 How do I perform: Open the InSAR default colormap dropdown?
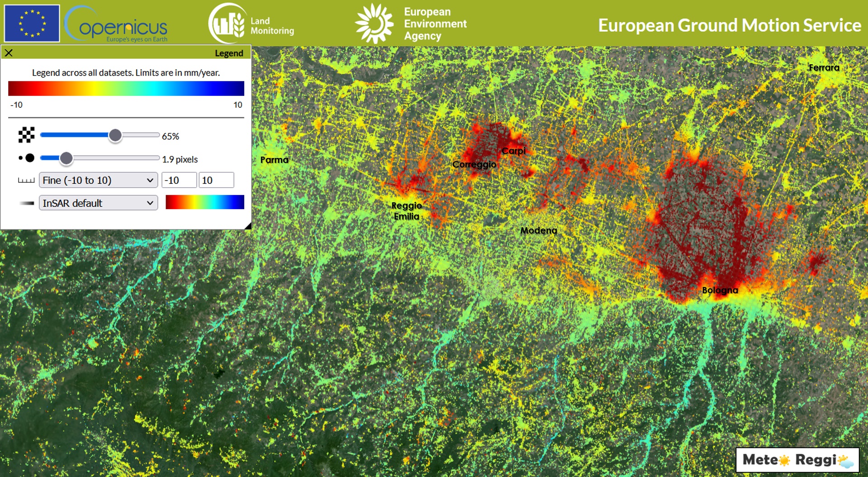(98, 203)
